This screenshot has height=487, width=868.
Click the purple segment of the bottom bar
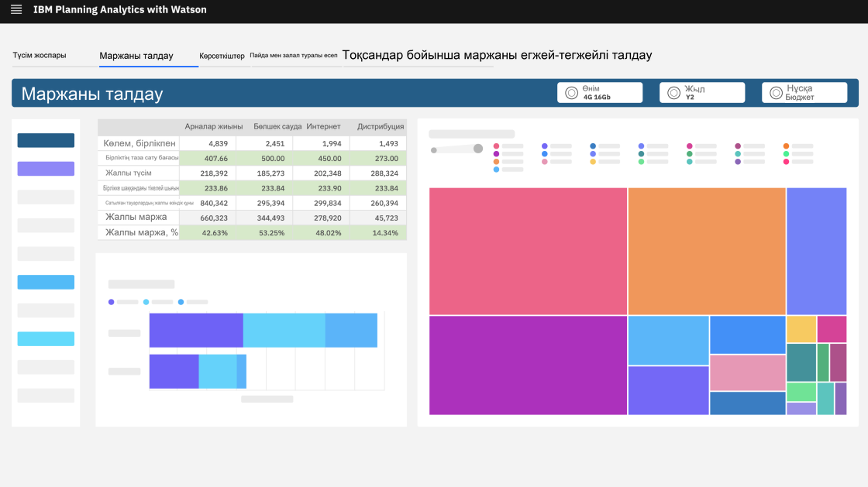tap(174, 372)
